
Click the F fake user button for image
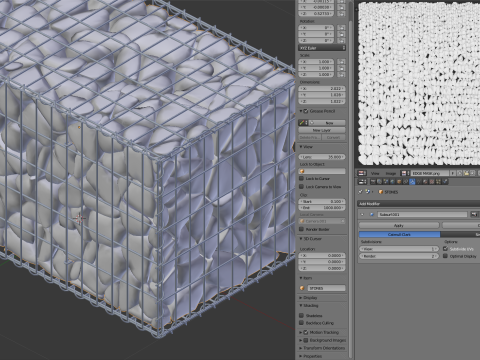coord(453,173)
